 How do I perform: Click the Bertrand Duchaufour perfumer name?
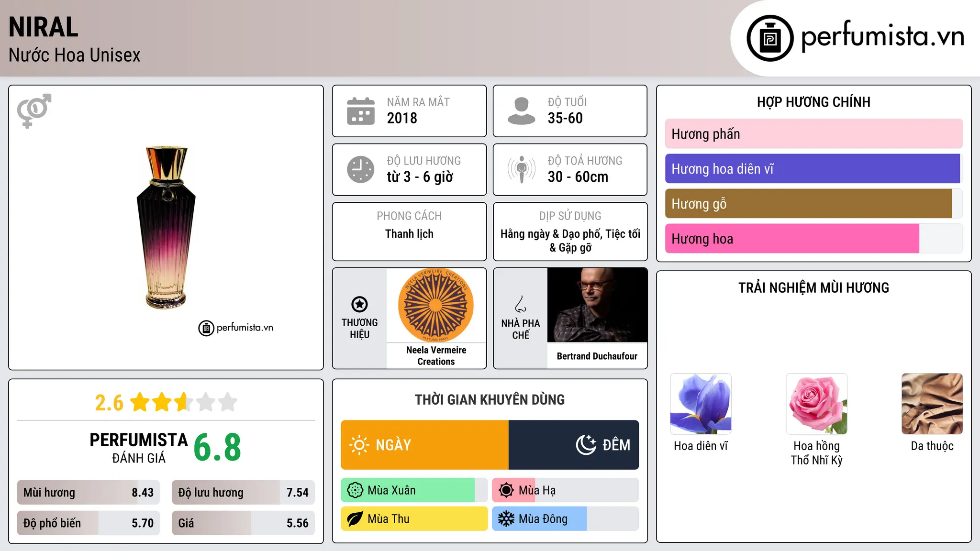597,356
